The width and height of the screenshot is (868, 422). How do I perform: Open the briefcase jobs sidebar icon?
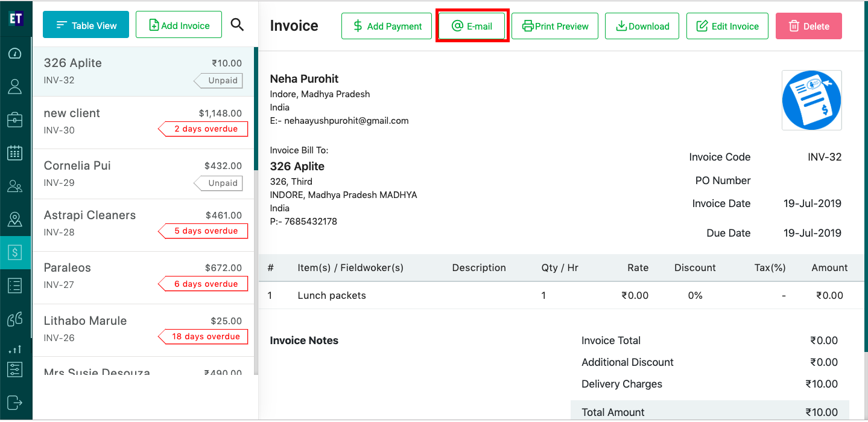point(15,120)
